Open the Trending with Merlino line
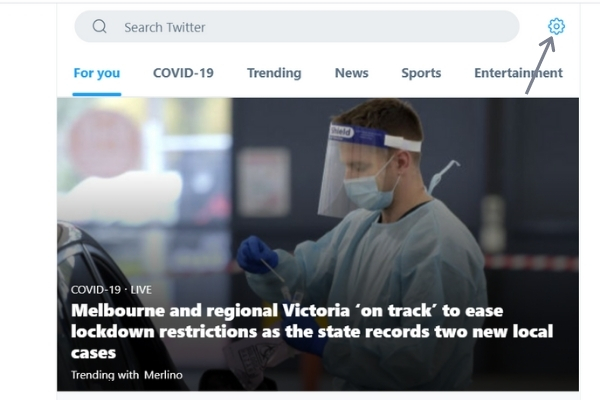This screenshot has width=600, height=400. [127, 375]
